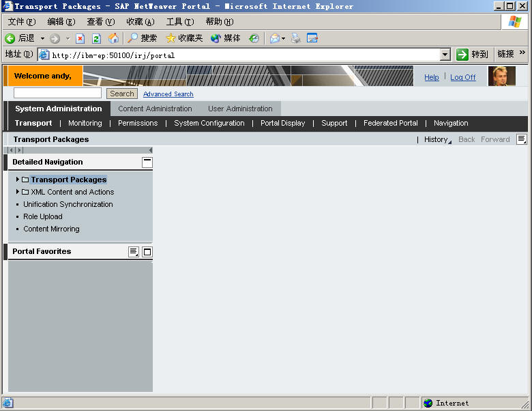Click the narrow-panel left arrow
This screenshot has width=532, height=411.
pyautogui.click(x=11, y=150)
